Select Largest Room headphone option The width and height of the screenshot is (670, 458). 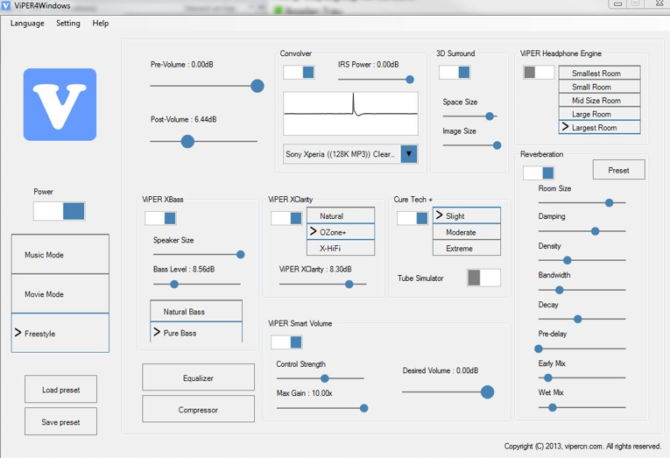click(x=599, y=127)
